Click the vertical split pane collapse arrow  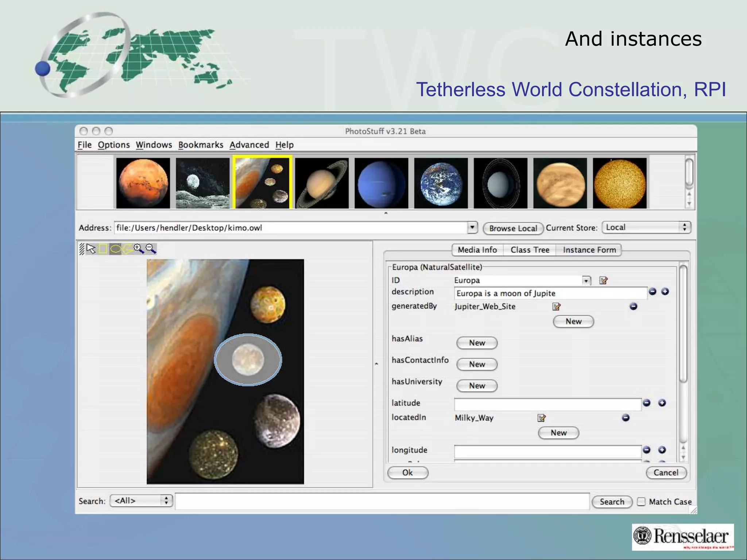pyautogui.click(x=376, y=364)
